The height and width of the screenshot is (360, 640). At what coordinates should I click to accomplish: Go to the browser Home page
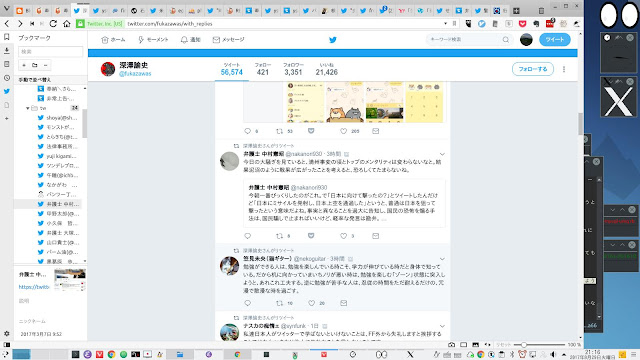pos(67,24)
